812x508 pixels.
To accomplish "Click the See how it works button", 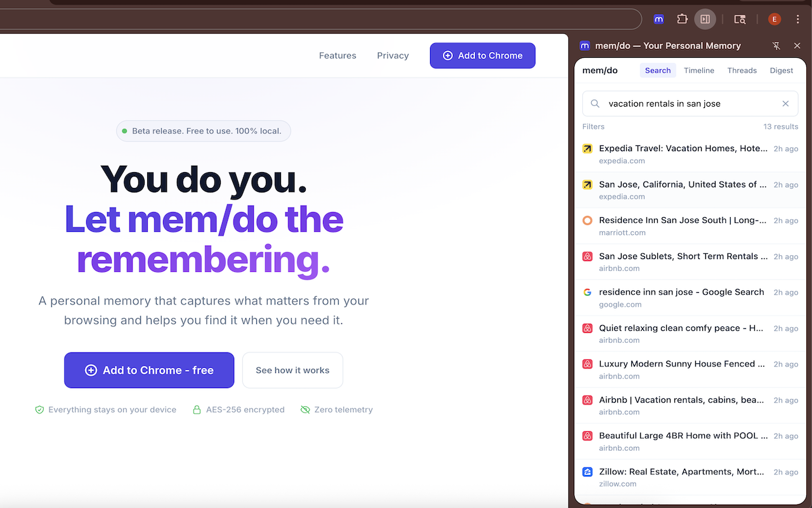I will tap(292, 370).
